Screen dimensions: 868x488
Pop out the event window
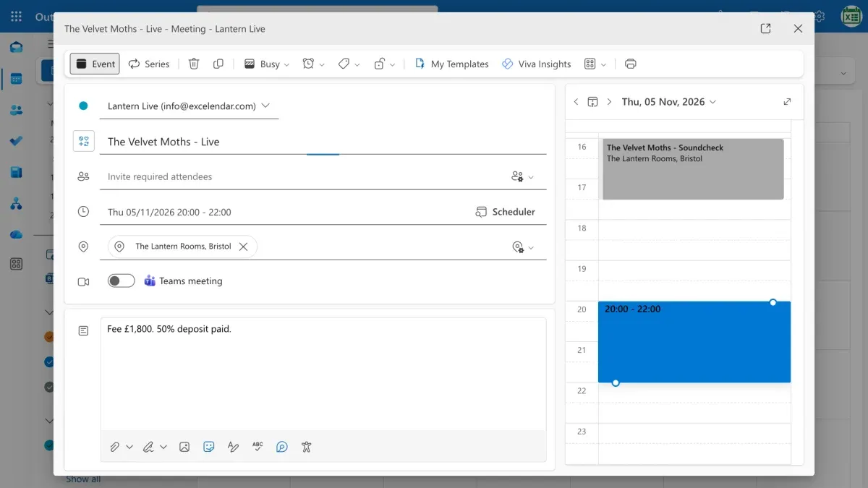[x=765, y=29]
